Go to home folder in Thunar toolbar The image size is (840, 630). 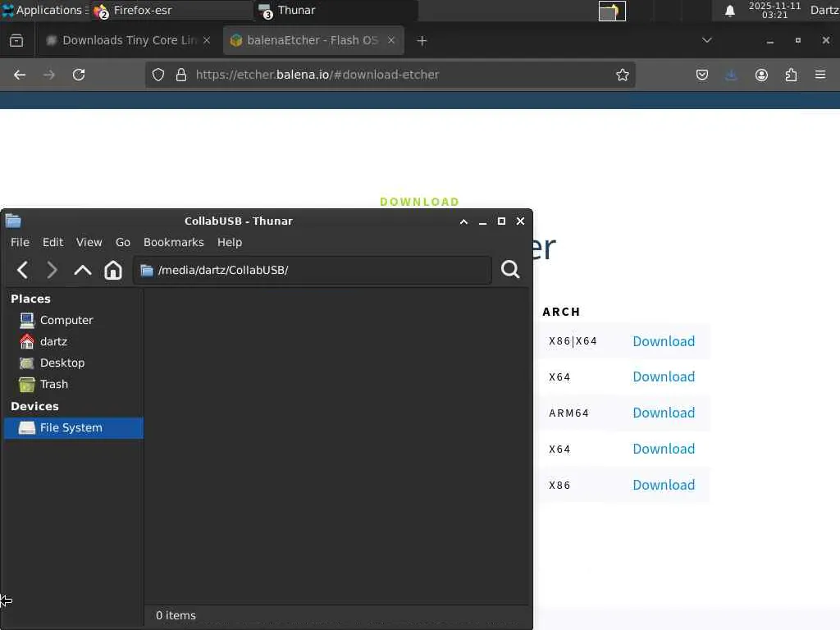113,270
